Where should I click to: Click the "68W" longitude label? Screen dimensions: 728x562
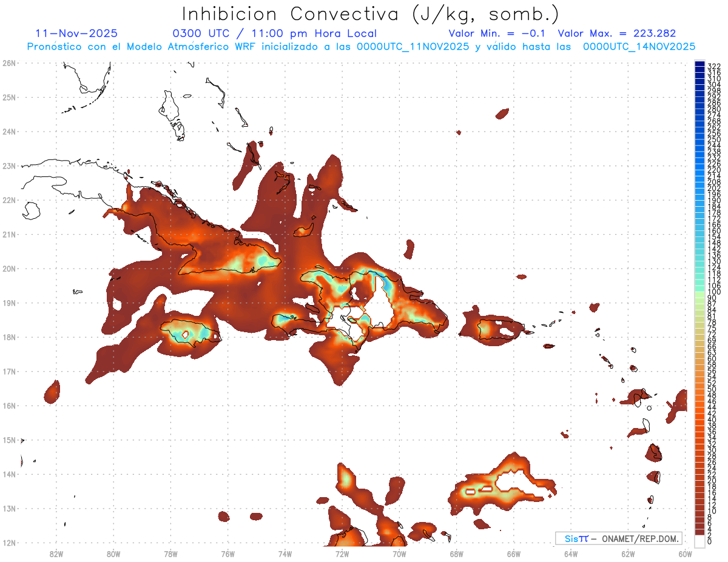click(456, 554)
